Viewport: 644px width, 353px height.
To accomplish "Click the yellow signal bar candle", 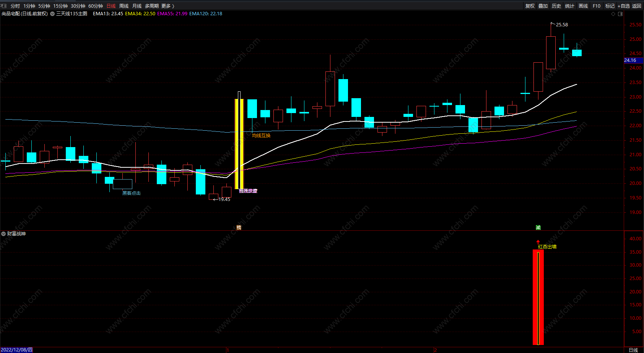I will (239, 144).
